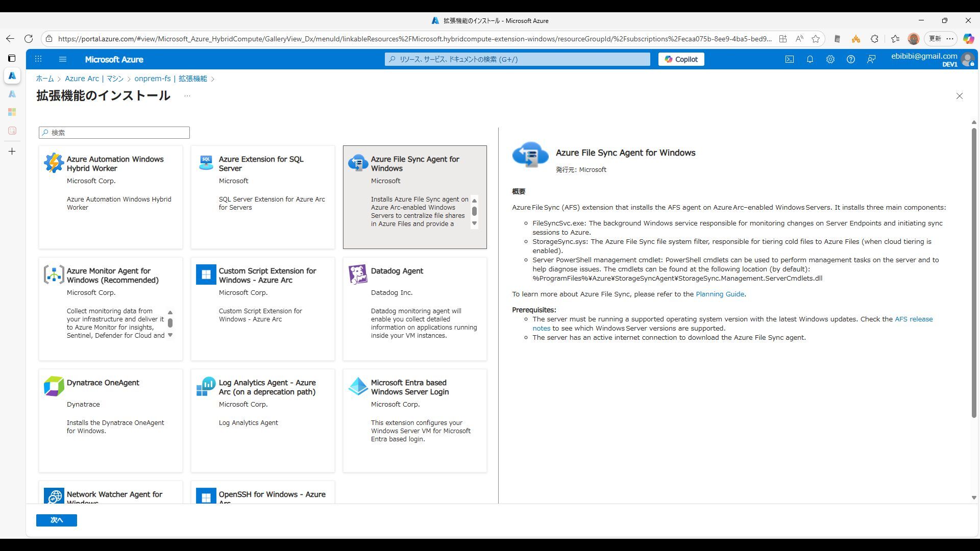Open the help question mark menu

[x=851, y=59]
